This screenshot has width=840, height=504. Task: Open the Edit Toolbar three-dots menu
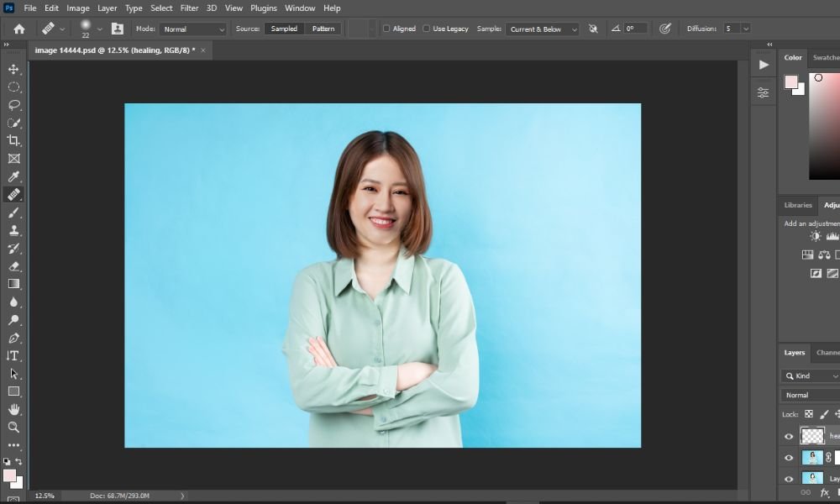(13, 445)
